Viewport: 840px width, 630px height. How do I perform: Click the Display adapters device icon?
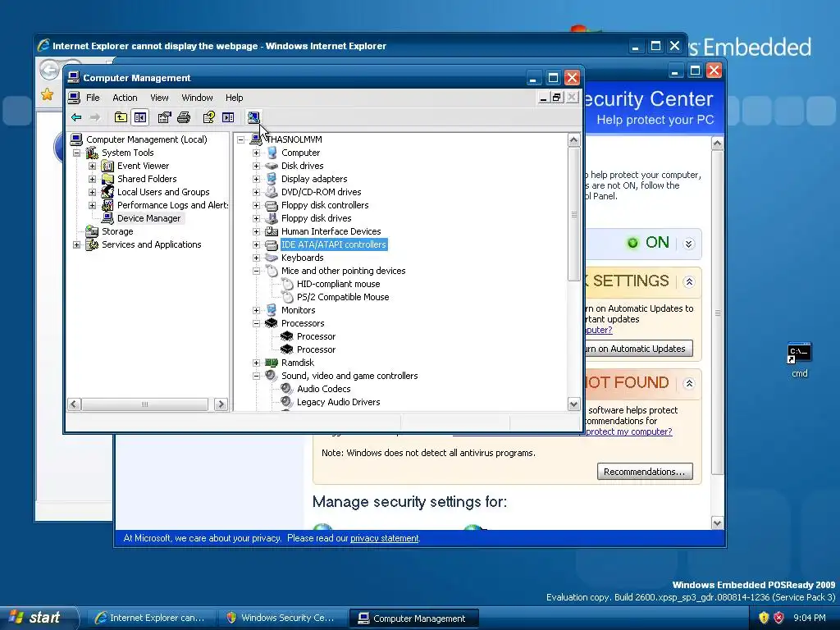coord(272,179)
